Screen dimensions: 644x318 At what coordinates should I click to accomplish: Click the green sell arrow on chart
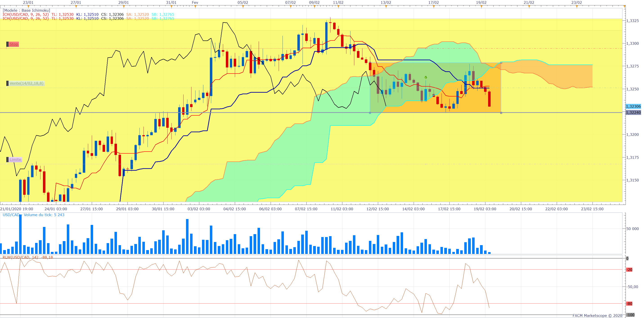426,78
